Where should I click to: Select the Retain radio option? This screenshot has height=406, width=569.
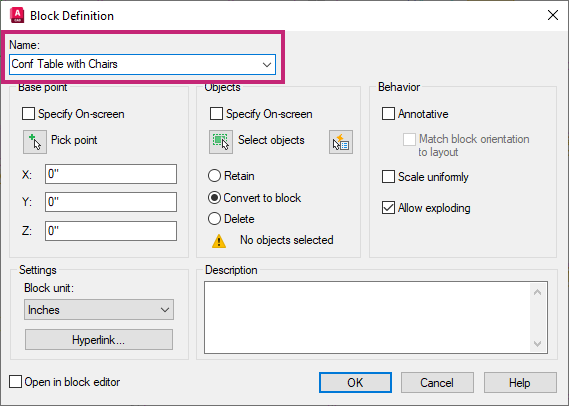pyautogui.click(x=214, y=176)
